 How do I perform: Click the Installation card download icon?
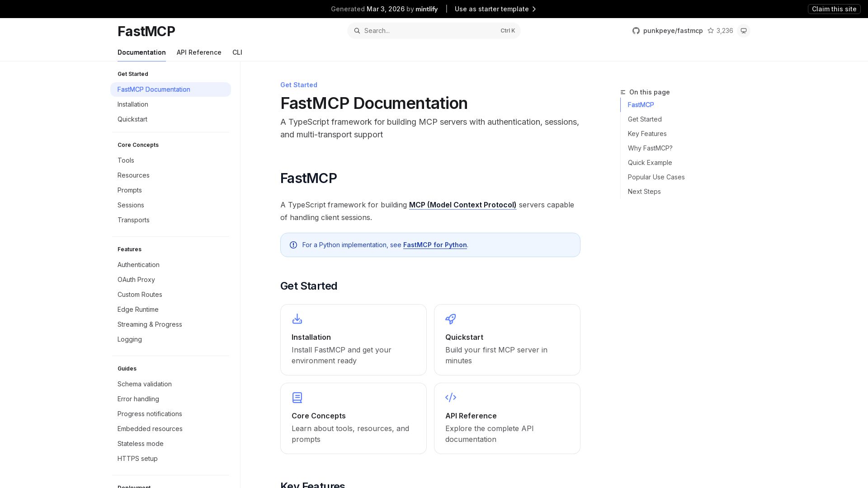point(297,319)
